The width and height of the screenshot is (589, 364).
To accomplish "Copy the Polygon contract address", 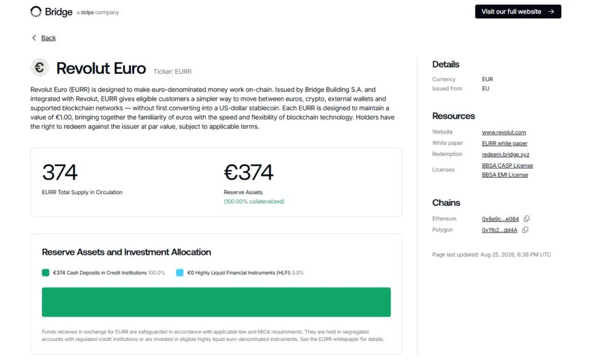I will 525,229.
